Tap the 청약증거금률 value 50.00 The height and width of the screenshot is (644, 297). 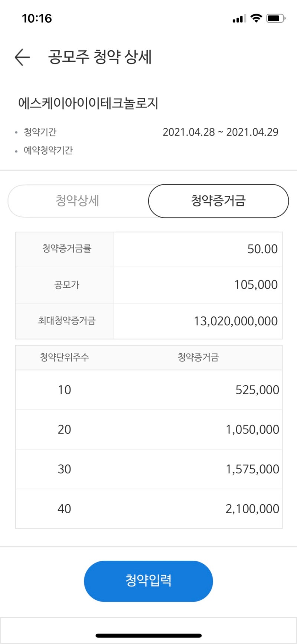pos(262,249)
